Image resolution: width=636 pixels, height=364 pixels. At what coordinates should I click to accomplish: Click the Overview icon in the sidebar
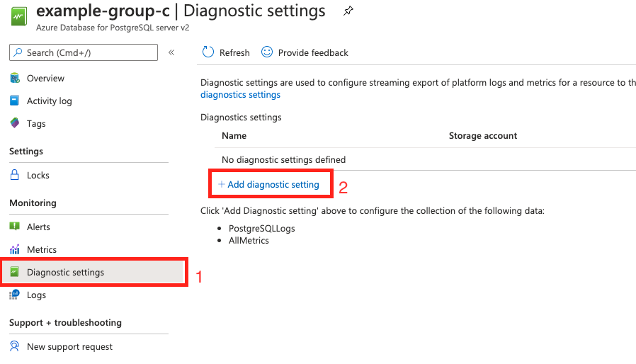pyautogui.click(x=15, y=78)
